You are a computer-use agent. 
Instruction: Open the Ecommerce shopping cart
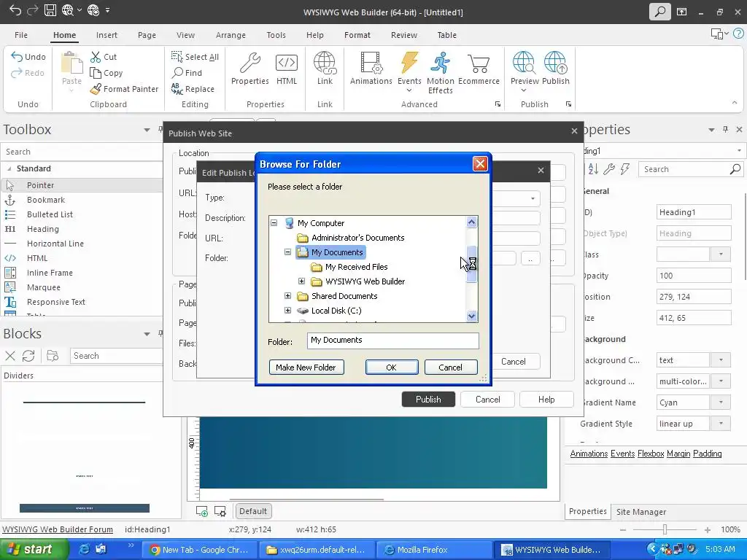(479, 63)
